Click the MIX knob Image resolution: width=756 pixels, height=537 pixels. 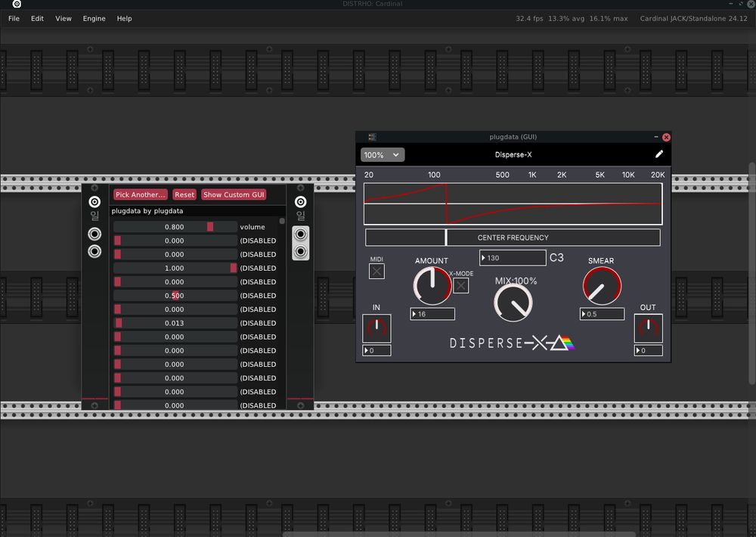point(513,303)
